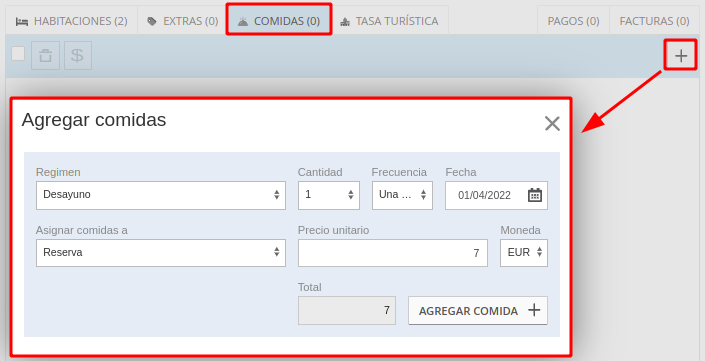Open the Asignar comidas a dropdown
This screenshot has height=361, width=705.
pyautogui.click(x=161, y=253)
